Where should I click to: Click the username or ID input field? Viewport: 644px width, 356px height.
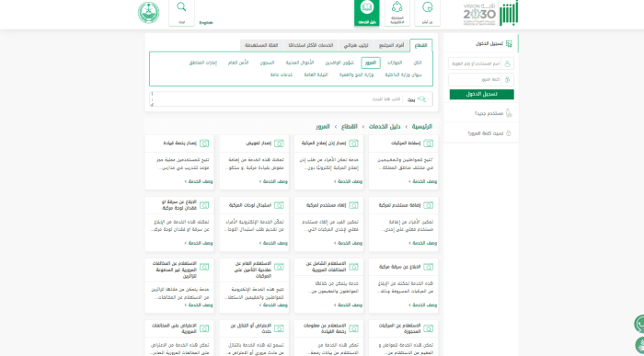481,63
